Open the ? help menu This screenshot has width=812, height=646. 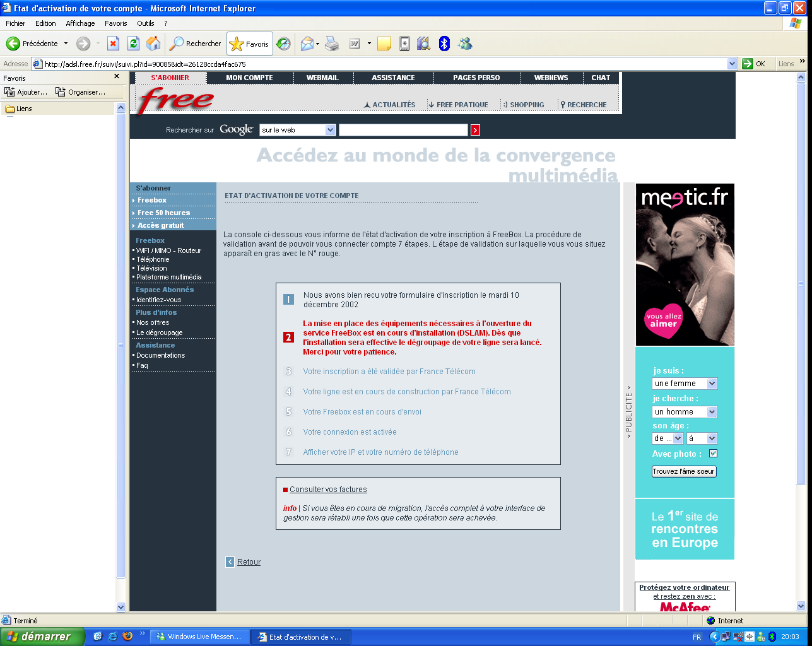166,23
